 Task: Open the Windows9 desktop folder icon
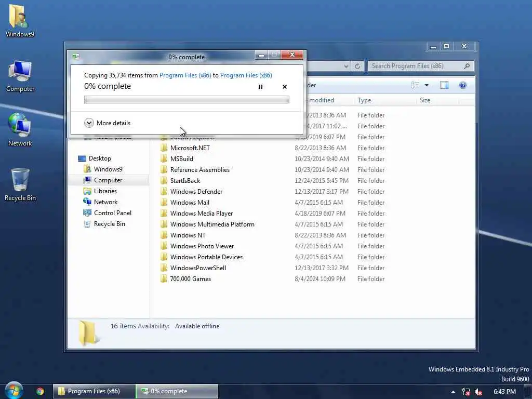[20, 20]
